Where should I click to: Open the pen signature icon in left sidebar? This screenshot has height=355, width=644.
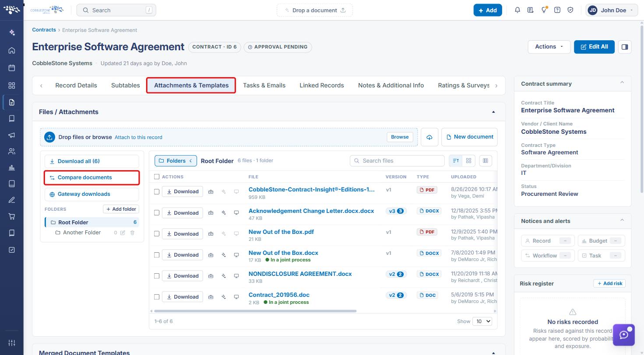click(x=12, y=200)
